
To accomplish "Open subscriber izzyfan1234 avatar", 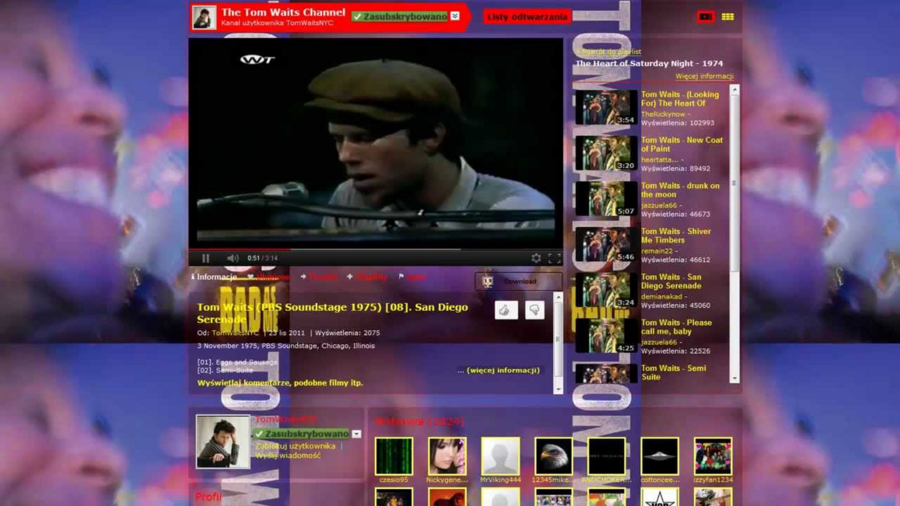I will click(x=713, y=456).
